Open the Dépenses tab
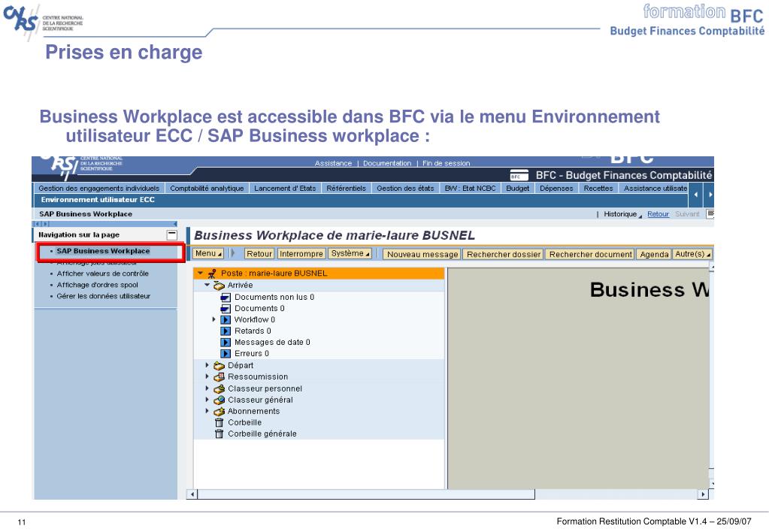Viewport: 769px width, 532px height. click(x=556, y=189)
